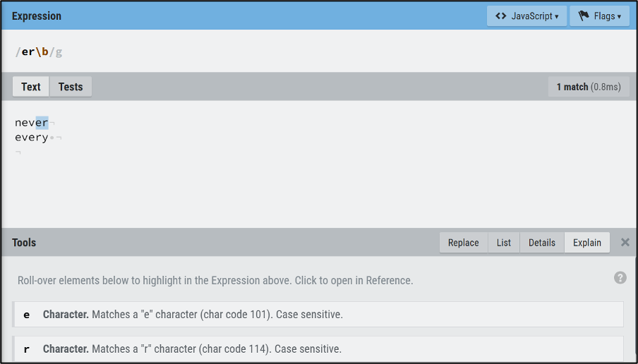
Task: Click the flag icon in Flags button
Action: (584, 16)
